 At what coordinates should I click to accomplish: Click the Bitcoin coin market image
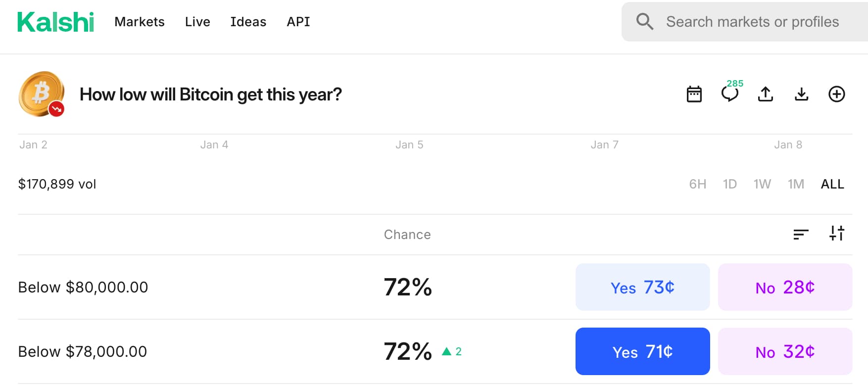[x=42, y=94]
